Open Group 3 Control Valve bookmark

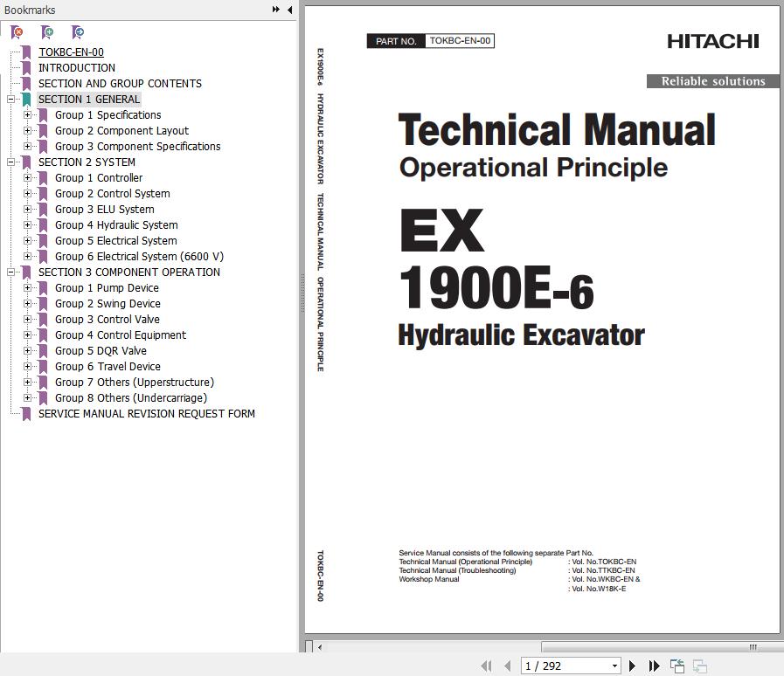click(108, 320)
